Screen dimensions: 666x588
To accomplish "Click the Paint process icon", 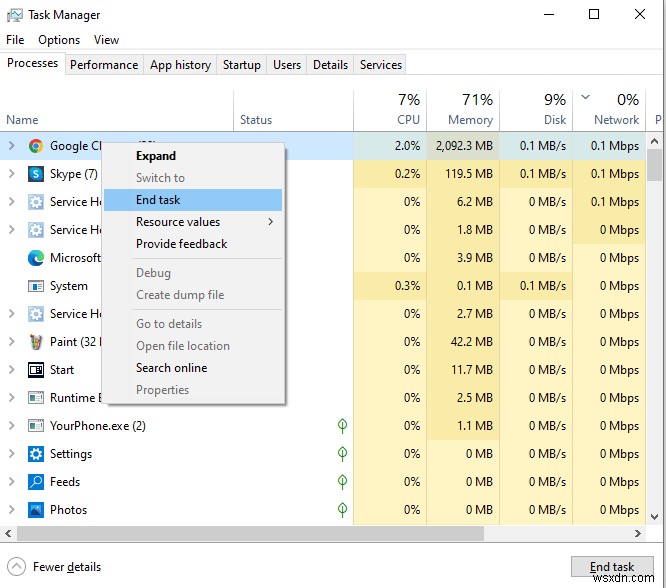I will pyautogui.click(x=36, y=342).
